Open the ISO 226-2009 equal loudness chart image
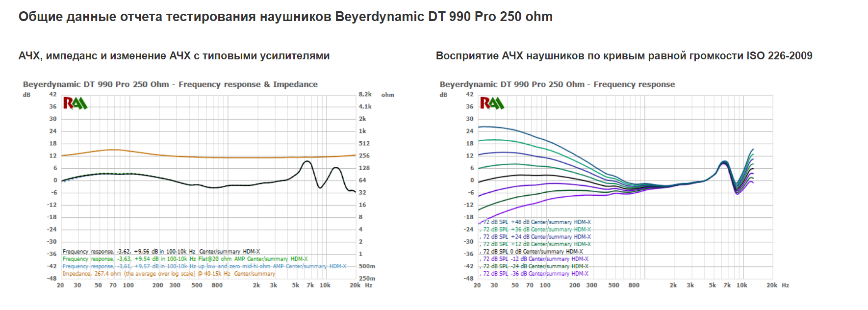Viewport: 868px width, 310px height. (x=615, y=184)
